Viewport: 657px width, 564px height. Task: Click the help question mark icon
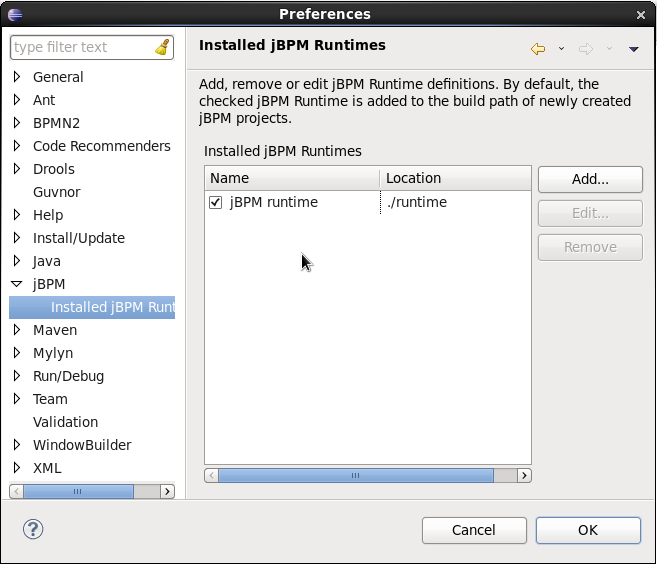tap(33, 529)
